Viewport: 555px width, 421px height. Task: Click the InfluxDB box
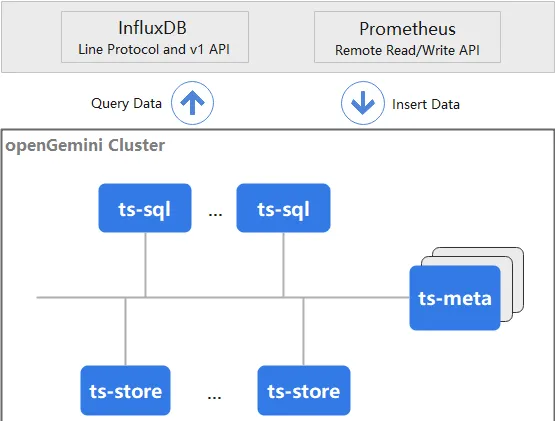point(155,37)
